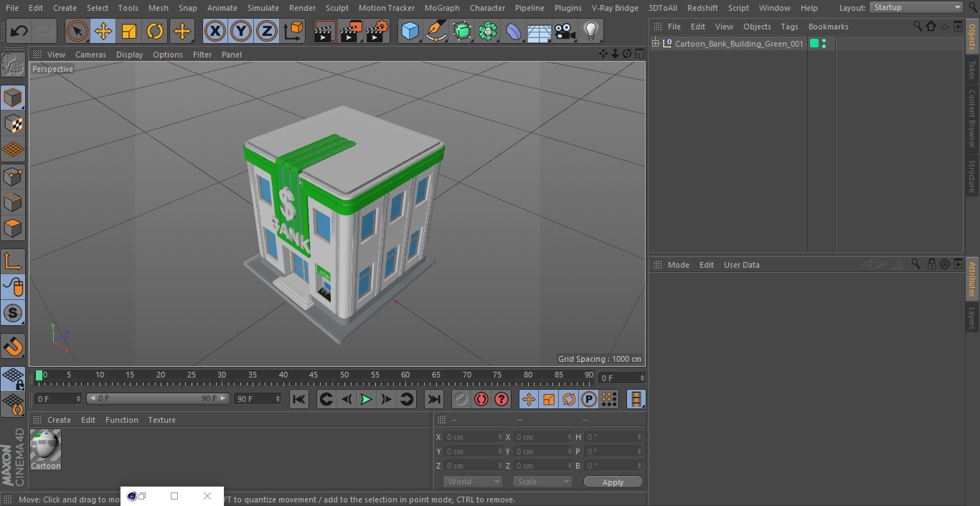Screen dimensions: 980x506
Task: Open Edit Render Settings
Action: pyautogui.click(x=377, y=31)
